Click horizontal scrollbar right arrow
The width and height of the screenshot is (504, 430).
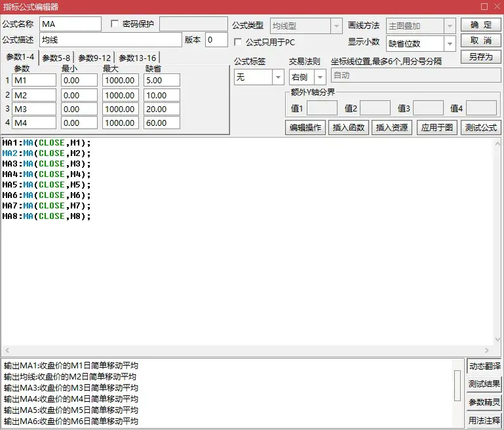tap(487, 350)
